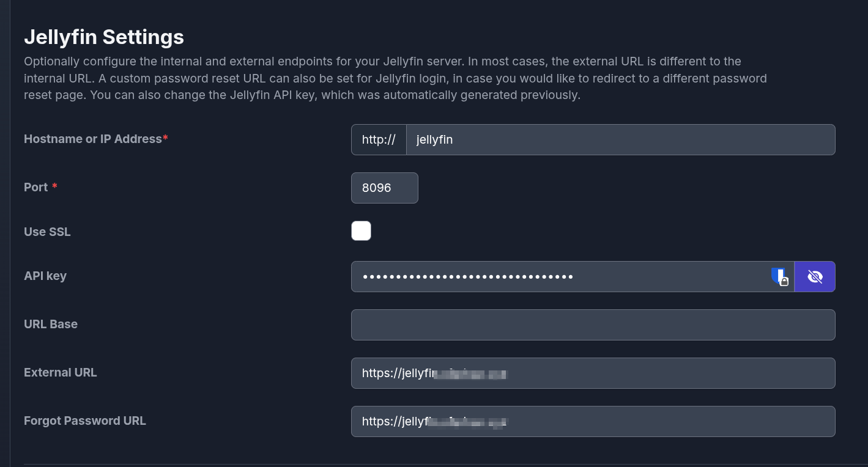The height and width of the screenshot is (467, 868).
Task: Click the Forgot Password URL label
Action: pos(85,421)
